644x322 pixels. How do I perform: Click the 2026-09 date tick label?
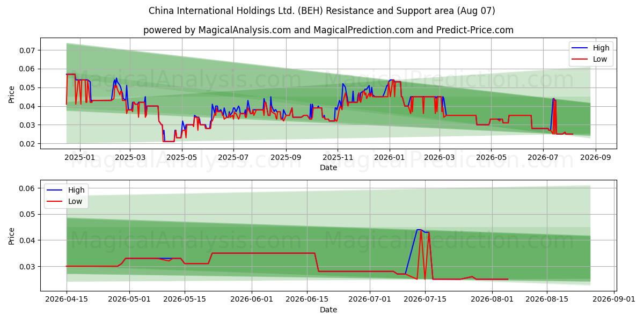pos(595,157)
